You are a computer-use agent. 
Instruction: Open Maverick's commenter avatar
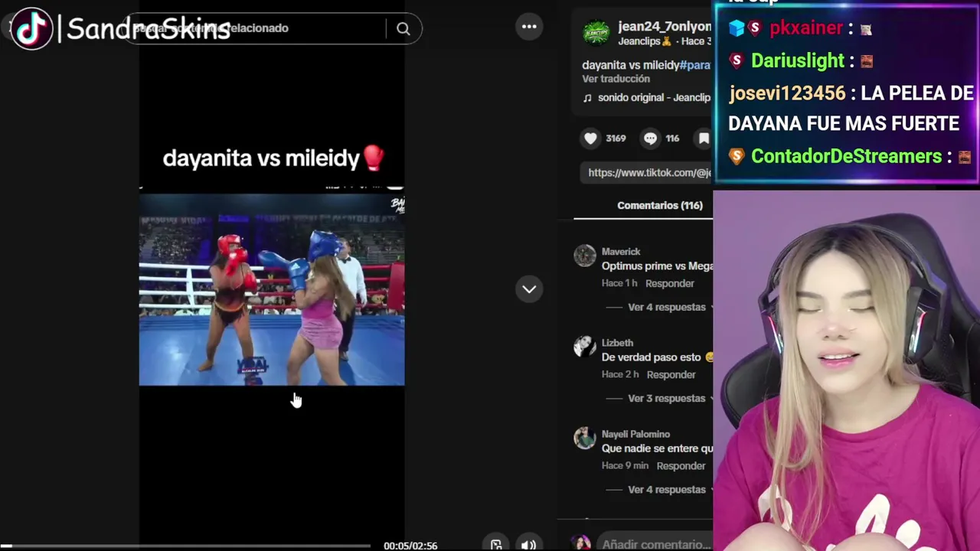click(x=585, y=256)
